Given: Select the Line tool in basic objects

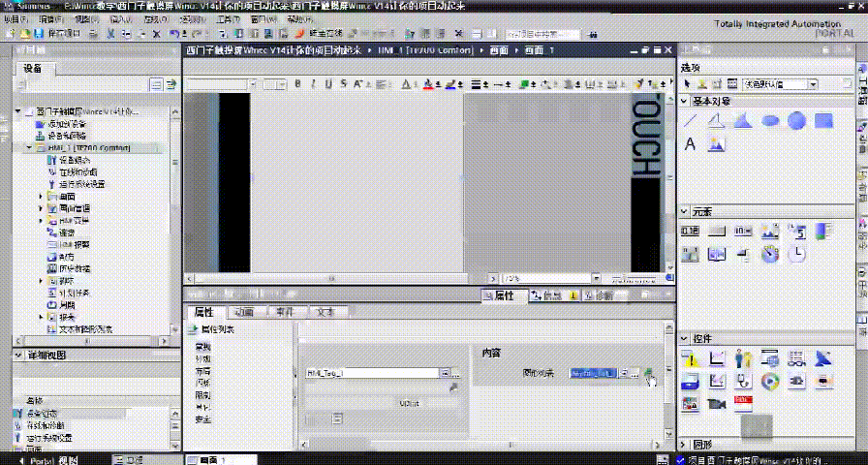Looking at the screenshot, I should click(690, 120).
